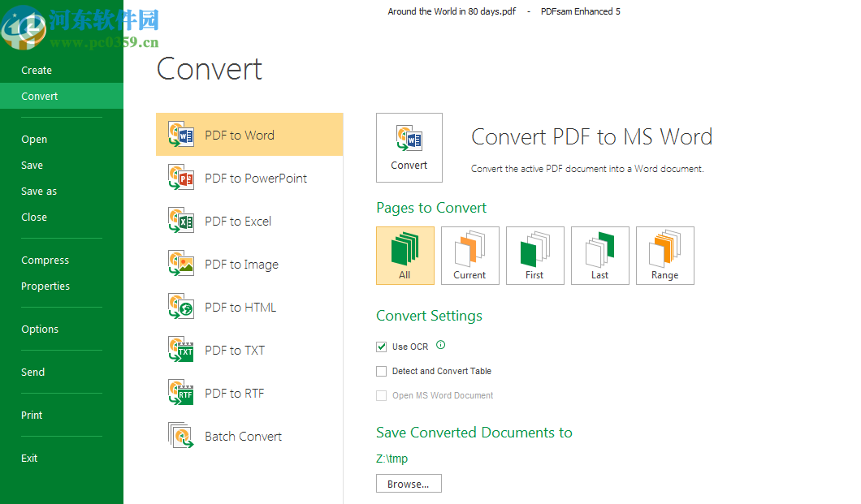The image size is (861, 504).
Task: Enable Detect and Convert Table
Action: coord(381,371)
